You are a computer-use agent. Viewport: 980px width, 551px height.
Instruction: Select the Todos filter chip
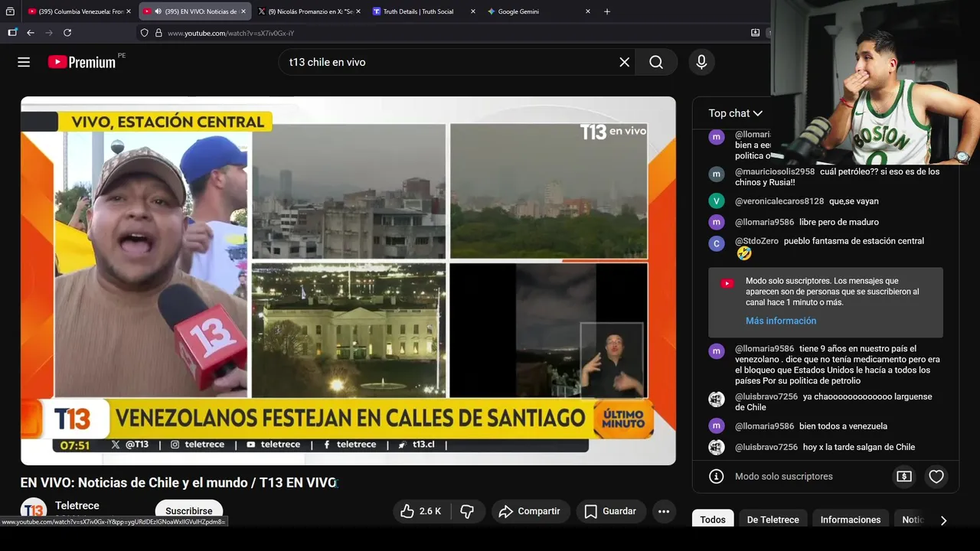713,520
